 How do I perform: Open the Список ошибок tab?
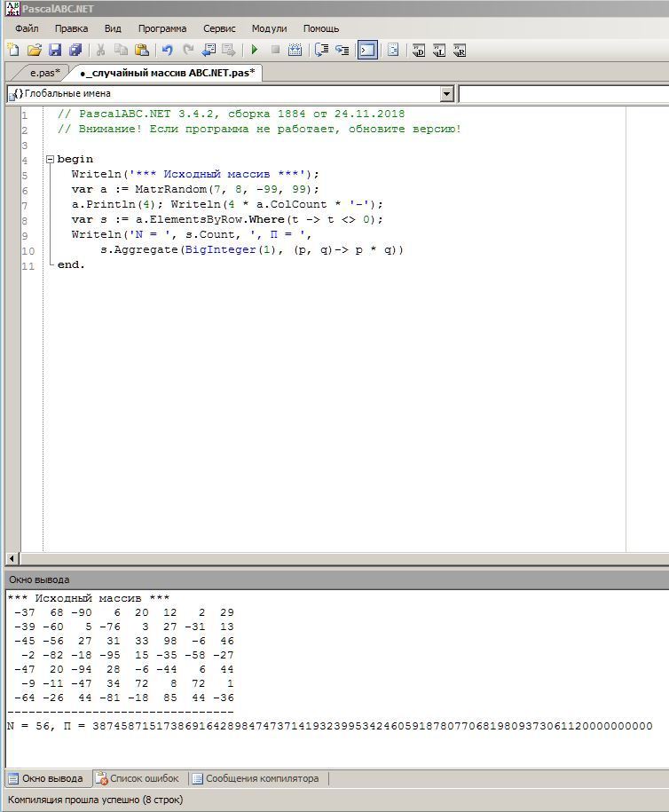pos(138,778)
